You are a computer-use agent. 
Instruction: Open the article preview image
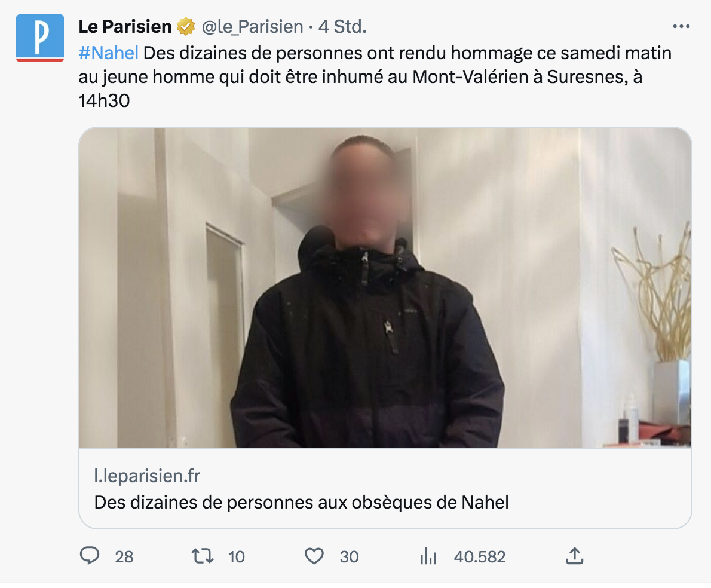click(x=385, y=288)
